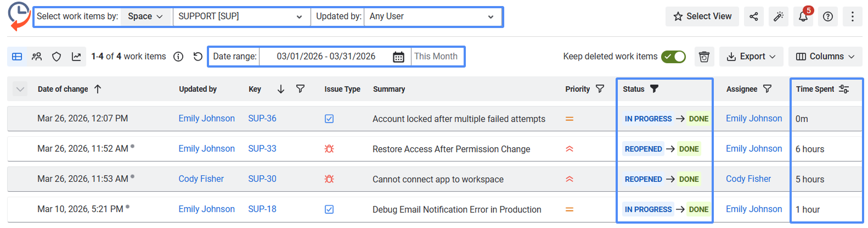Open the three-dot more menu
868x228 pixels.
pos(852,16)
